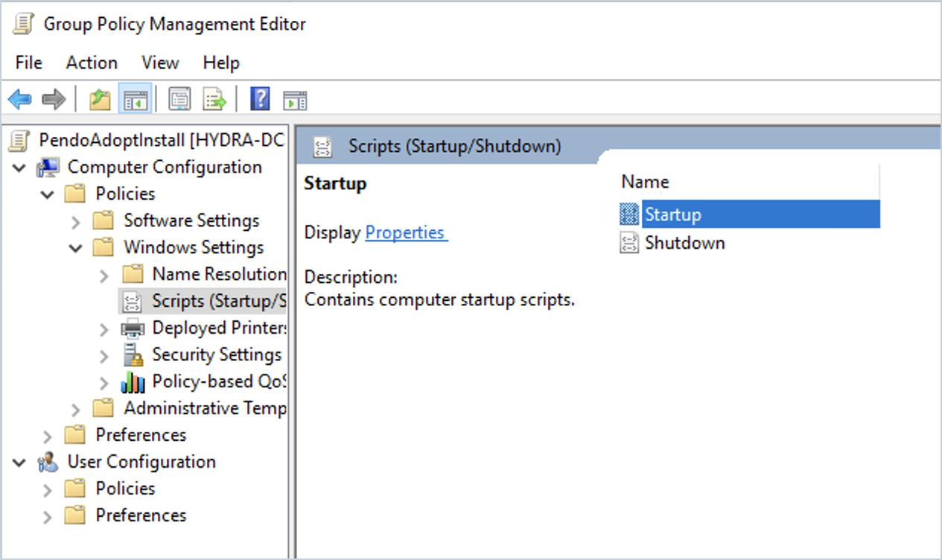The width and height of the screenshot is (942, 560).
Task: Select the Startup row in list
Action: coord(749,214)
